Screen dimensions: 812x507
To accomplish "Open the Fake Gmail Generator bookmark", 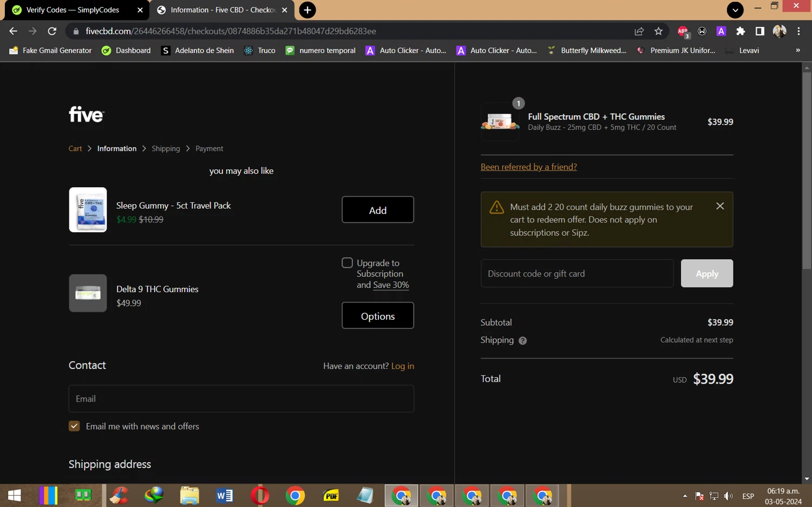I will click(x=50, y=50).
